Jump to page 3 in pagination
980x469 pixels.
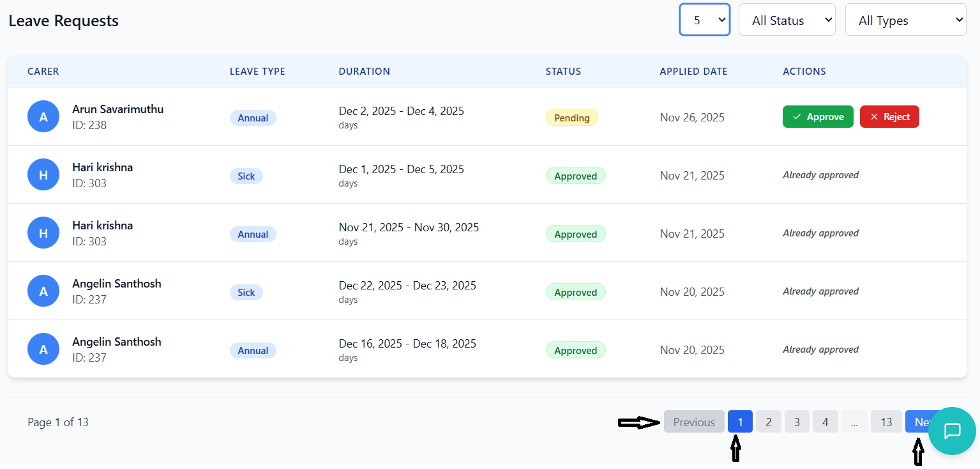click(797, 422)
